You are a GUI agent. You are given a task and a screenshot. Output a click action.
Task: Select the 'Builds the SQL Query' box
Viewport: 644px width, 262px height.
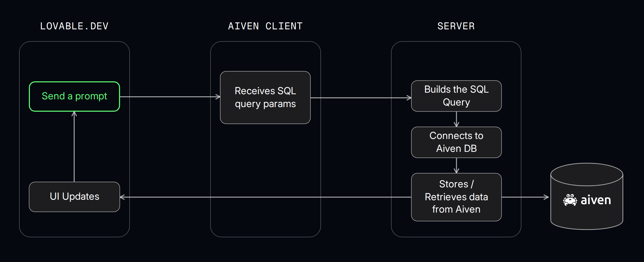[x=456, y=96]
